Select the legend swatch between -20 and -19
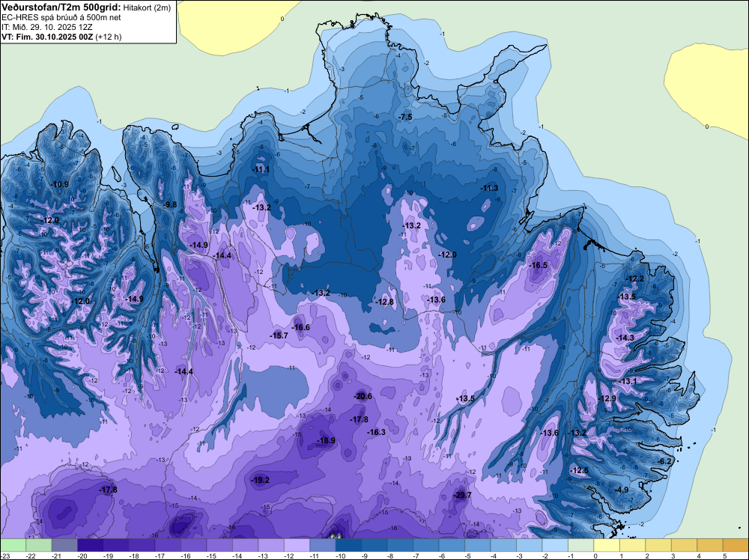 point(91,545)
